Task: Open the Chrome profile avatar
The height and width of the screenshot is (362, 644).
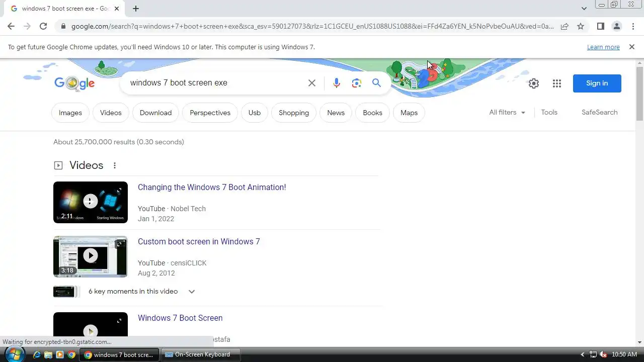Action: tap(616, 26)
